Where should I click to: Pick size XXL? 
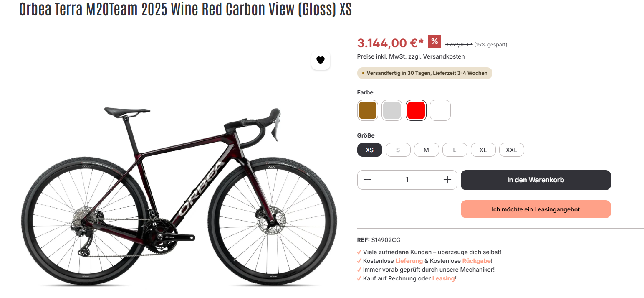[x=511, y=150]
